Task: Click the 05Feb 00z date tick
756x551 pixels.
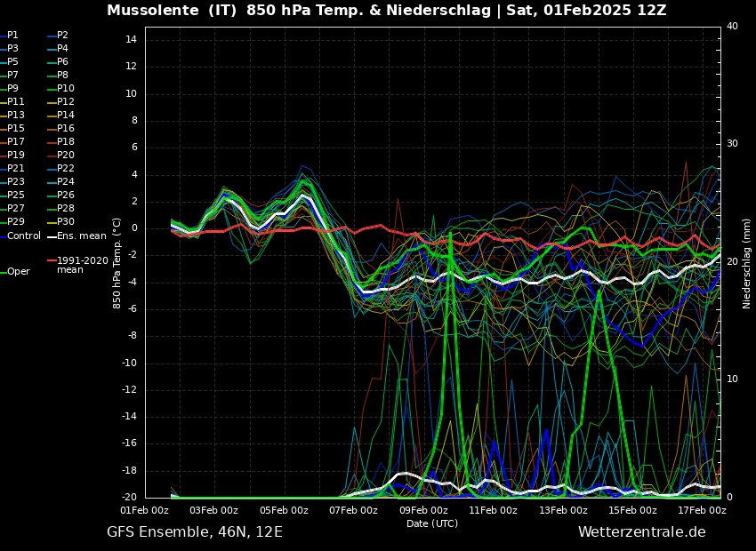Action: [284, 510]
